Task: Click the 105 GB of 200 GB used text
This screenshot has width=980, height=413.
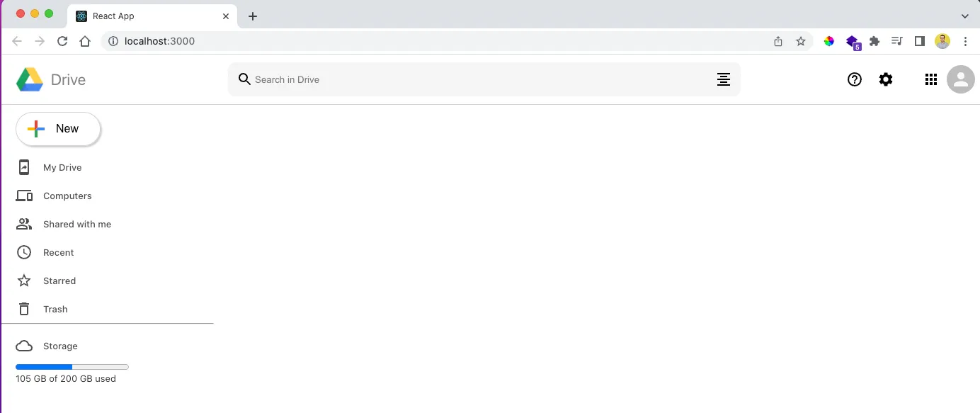Action: pos(66,378)
